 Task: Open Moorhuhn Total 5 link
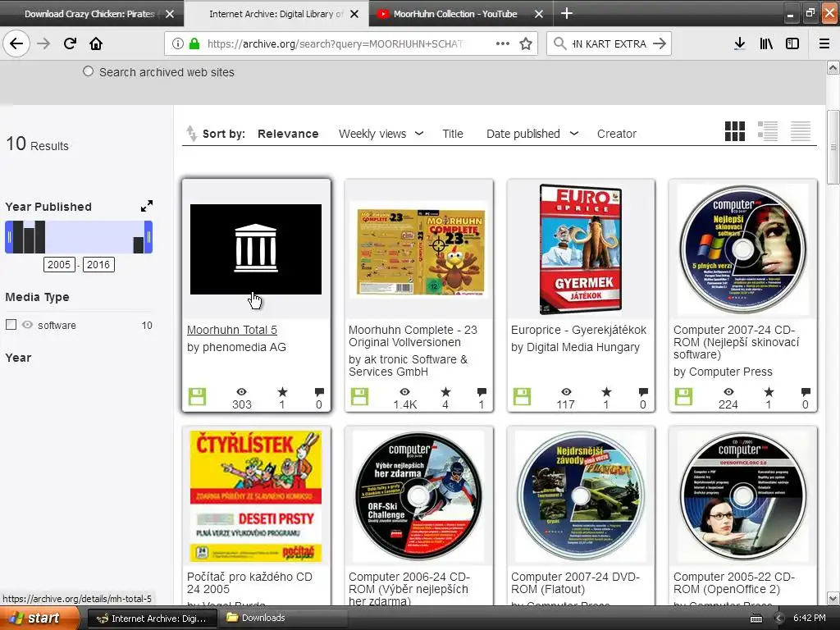[232, 330]
